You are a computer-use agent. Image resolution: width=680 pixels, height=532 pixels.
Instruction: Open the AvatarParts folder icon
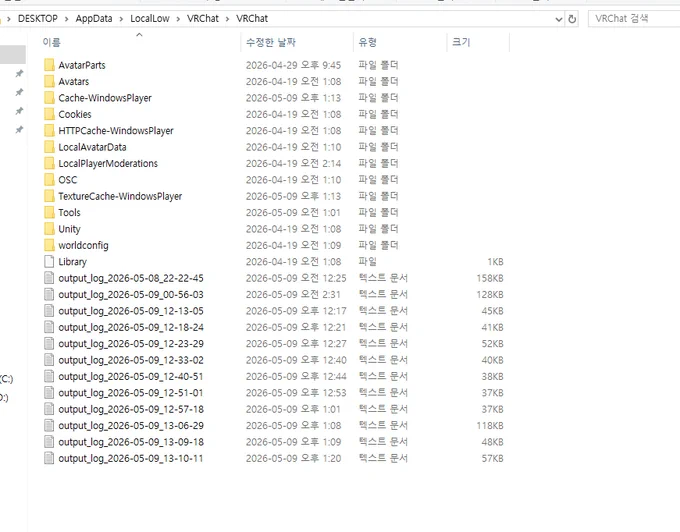point(49,65)
